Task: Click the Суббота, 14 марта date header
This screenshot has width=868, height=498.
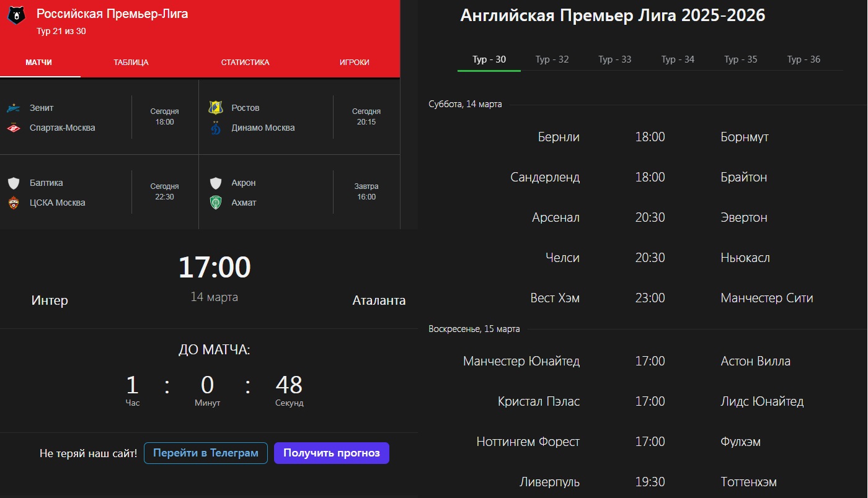Action: pos(465,104)
